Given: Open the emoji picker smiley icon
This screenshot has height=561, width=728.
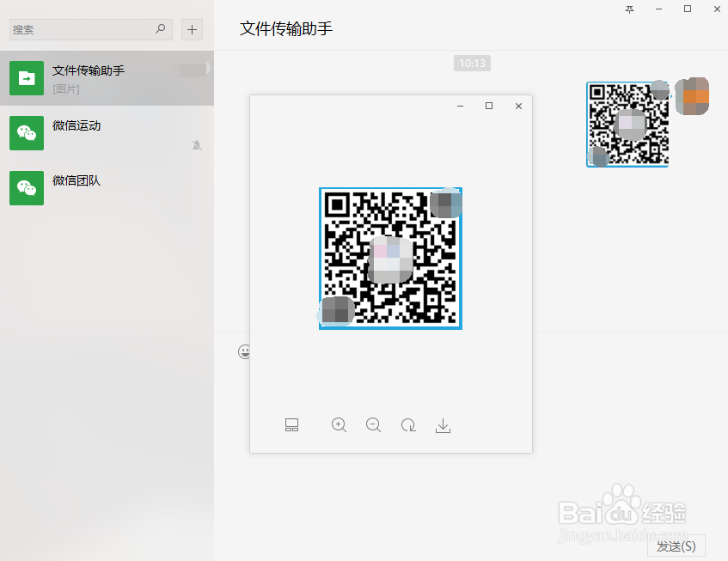Looking at the screenshot, I should [x=244, y=351].
